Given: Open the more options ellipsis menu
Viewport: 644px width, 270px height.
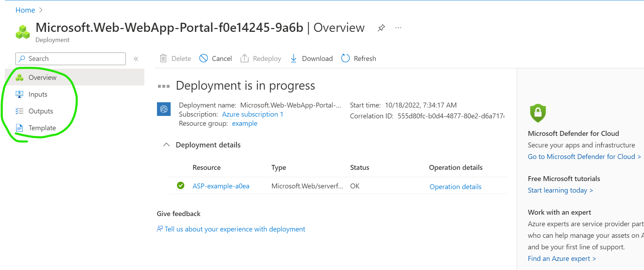Looking at the screenshot, I should point(398,28).
